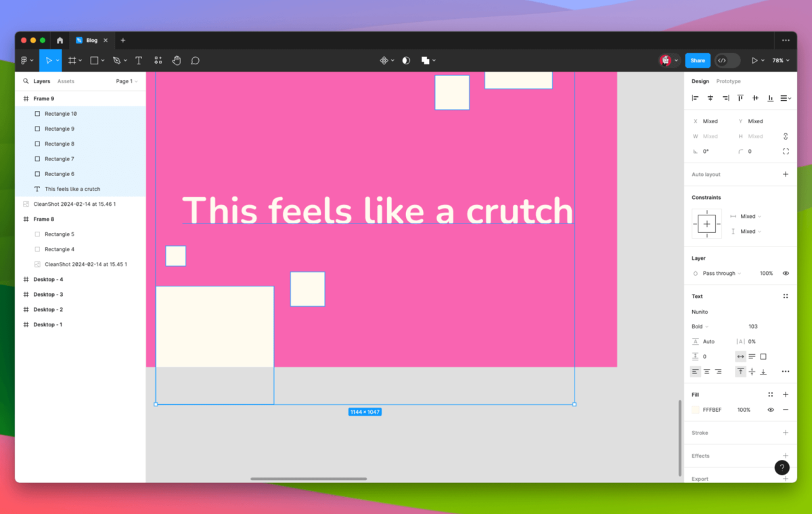Image resolution: width=812 pixels, height=514 pixels.
Task: Open the Rectangle tool dropdown
Action: point(102,60)
